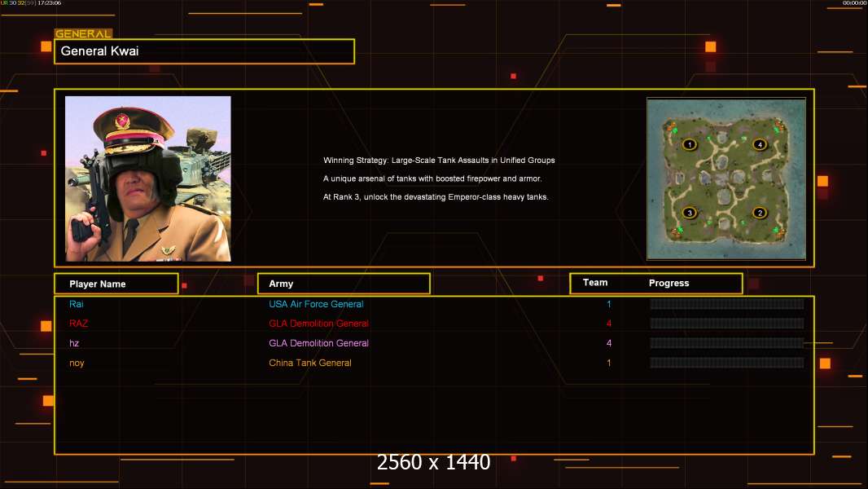Click the 00:00:08 timer at top-right
This screenshot has width=868, height=489.
pos(854,3)
